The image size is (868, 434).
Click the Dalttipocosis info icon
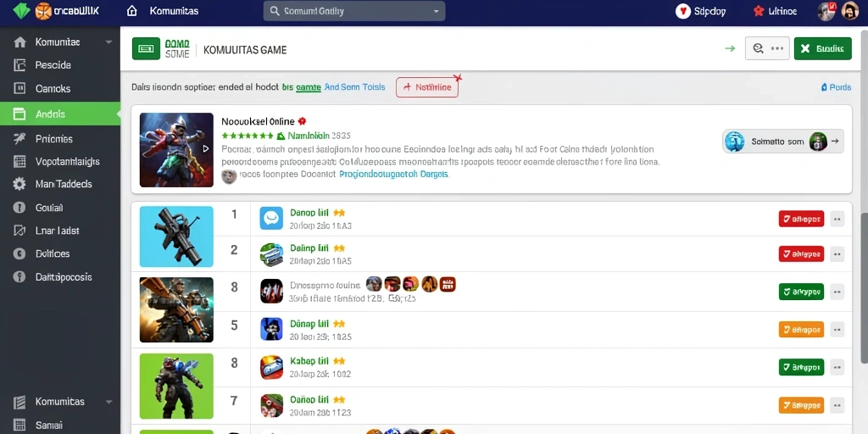(x=19, y=277)
